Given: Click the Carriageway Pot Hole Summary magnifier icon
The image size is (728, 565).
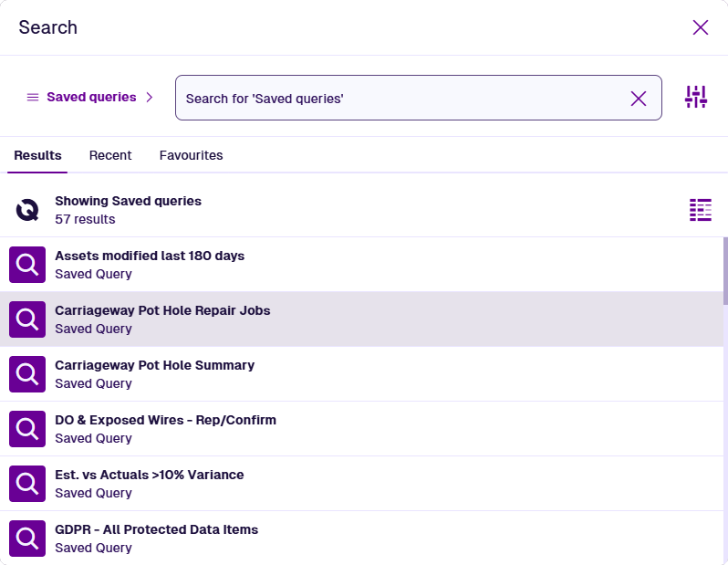Looking at the screenshot, I should [27, 374].
